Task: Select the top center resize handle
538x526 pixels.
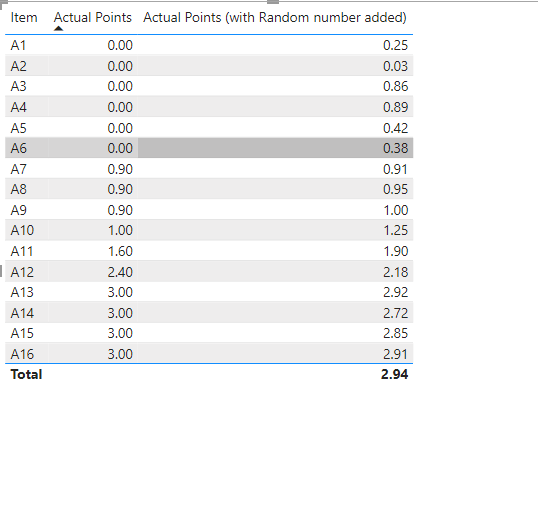Action: (x=273, y=2)
